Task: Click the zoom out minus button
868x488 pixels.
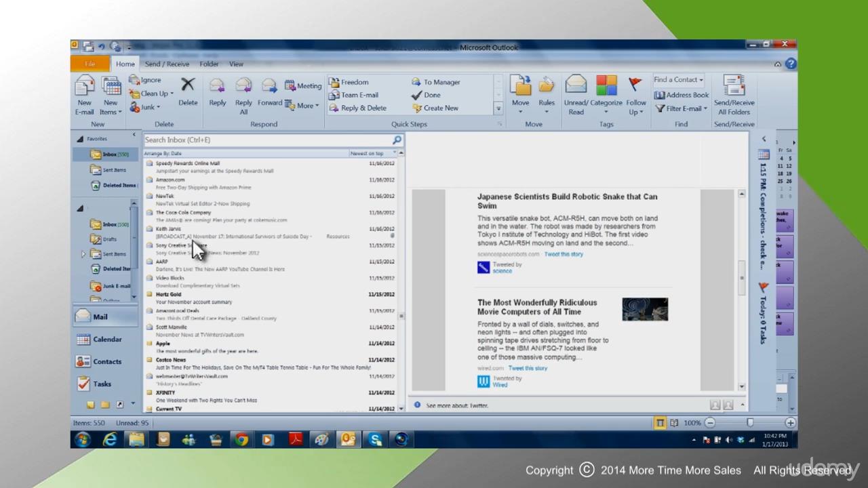Action: click(x=710, y=423)
